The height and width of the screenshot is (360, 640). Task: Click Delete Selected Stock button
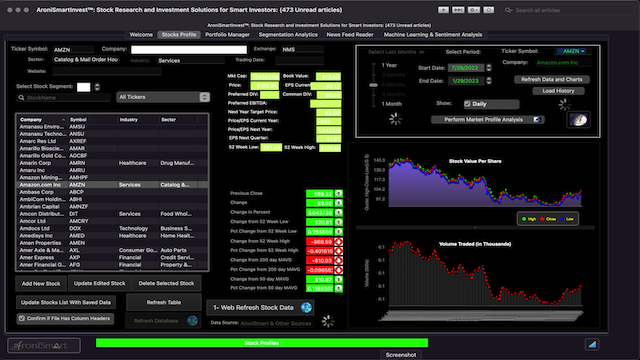(166, 283)
